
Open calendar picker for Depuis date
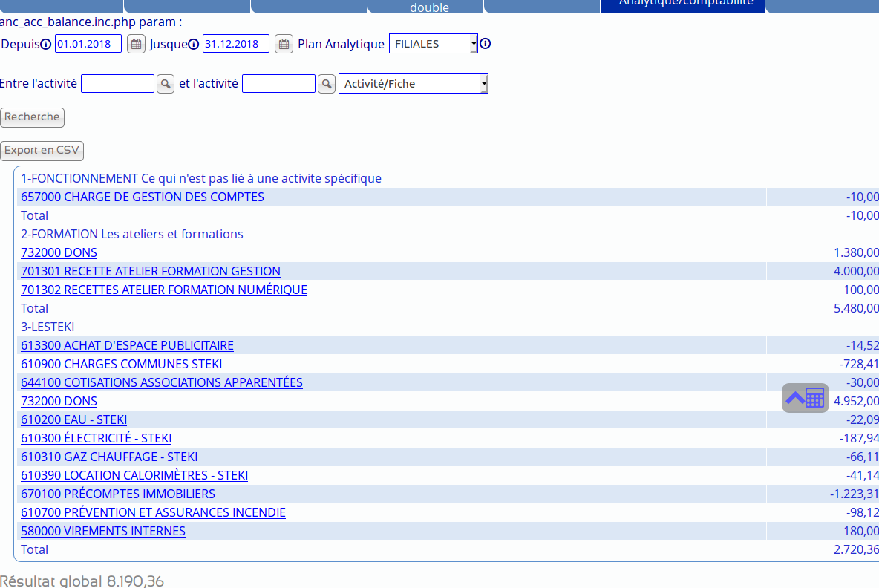click(136, 44)
